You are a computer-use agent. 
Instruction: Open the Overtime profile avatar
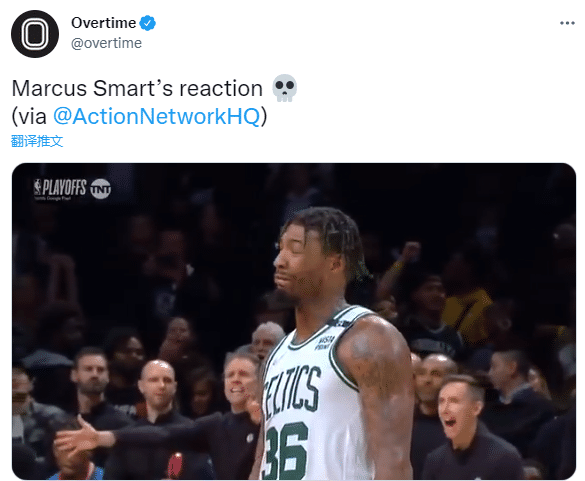(x=35, y=34)
